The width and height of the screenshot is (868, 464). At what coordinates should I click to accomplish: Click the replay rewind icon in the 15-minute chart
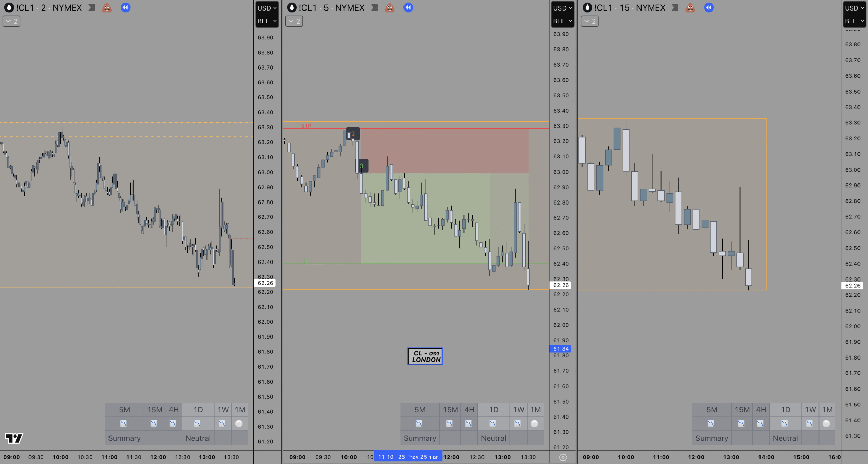click(x=709, y=7)
